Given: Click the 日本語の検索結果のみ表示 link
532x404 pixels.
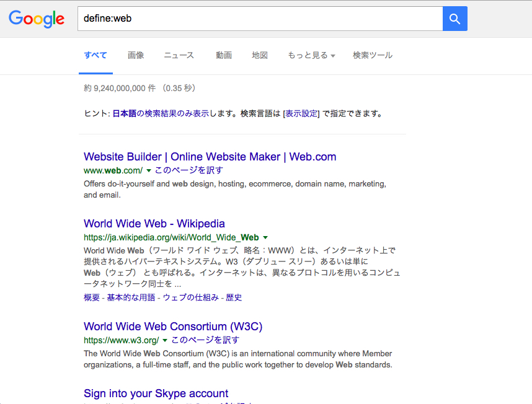Looking at the screenshot, I should coord(160,113).
